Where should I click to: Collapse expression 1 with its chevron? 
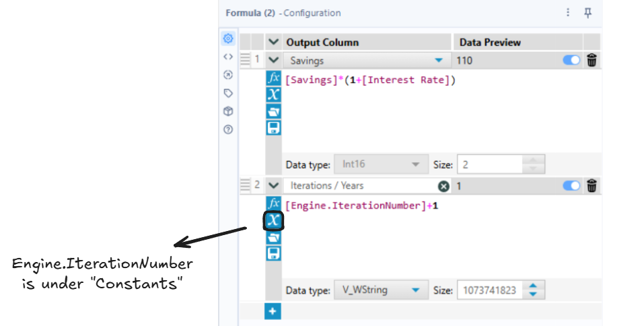point(273,61)
